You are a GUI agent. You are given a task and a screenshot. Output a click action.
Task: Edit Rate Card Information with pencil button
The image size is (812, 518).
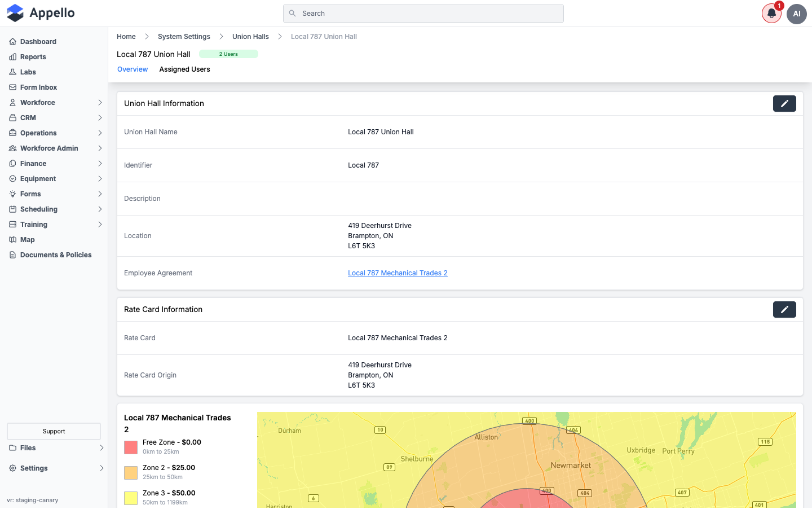[784, 310]
